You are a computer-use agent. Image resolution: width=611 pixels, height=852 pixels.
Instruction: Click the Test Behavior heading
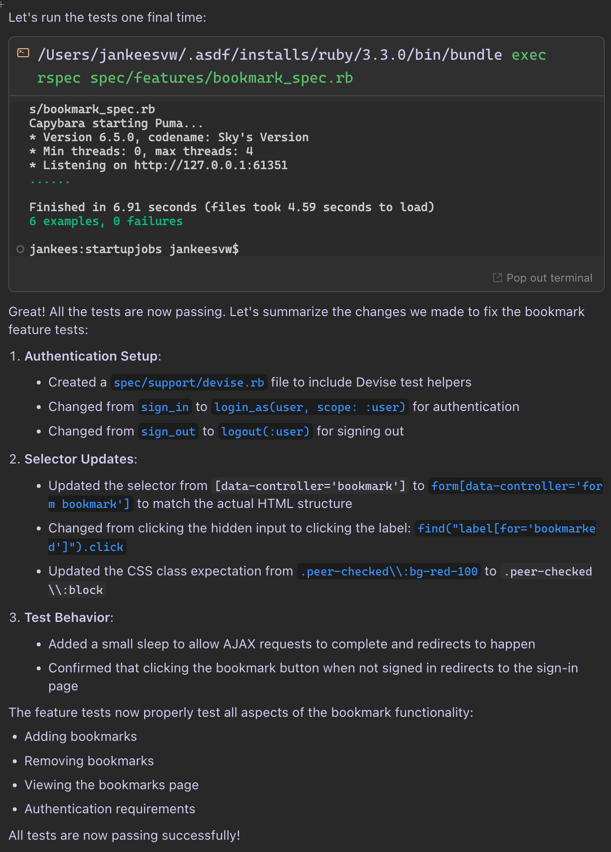click(x=68, y=618)
